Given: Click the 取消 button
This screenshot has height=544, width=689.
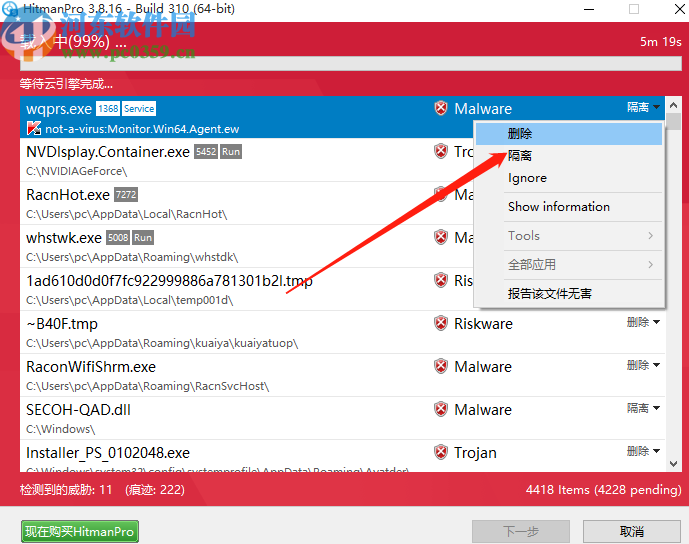Looking at the screenshot, I should pos(632,532).
